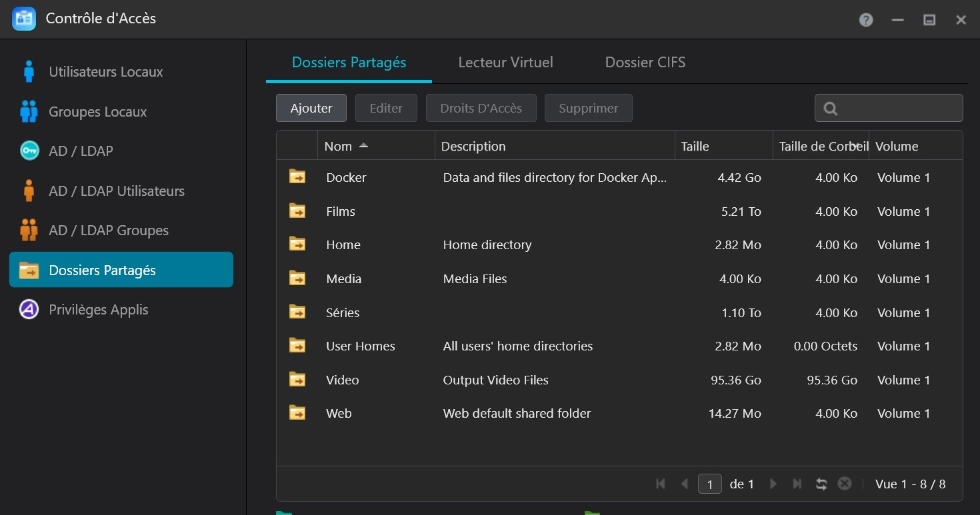Switch to the Dossier CIFS tab
This screenshot has height=515, width=980.
point(645,63)
